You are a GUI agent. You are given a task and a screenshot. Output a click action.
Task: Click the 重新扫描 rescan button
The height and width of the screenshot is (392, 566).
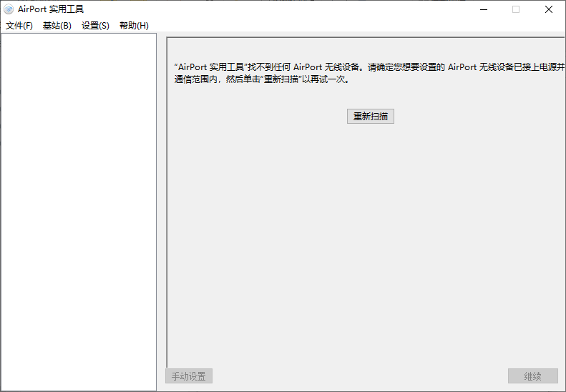point(371,116)
